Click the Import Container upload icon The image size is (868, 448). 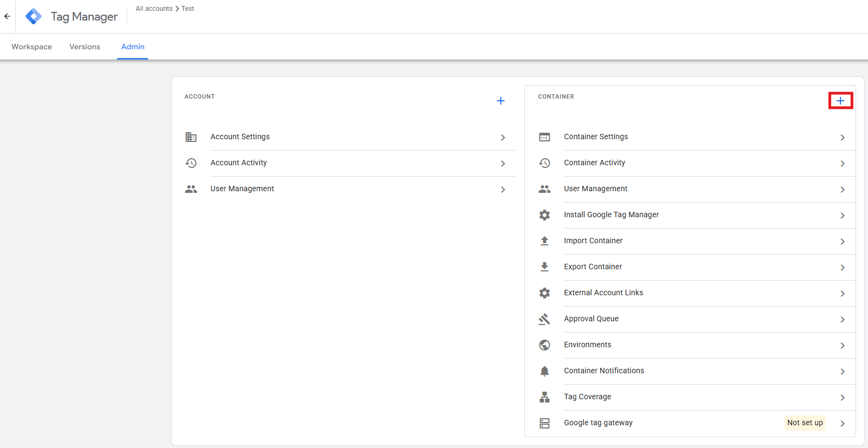[544, 241]
